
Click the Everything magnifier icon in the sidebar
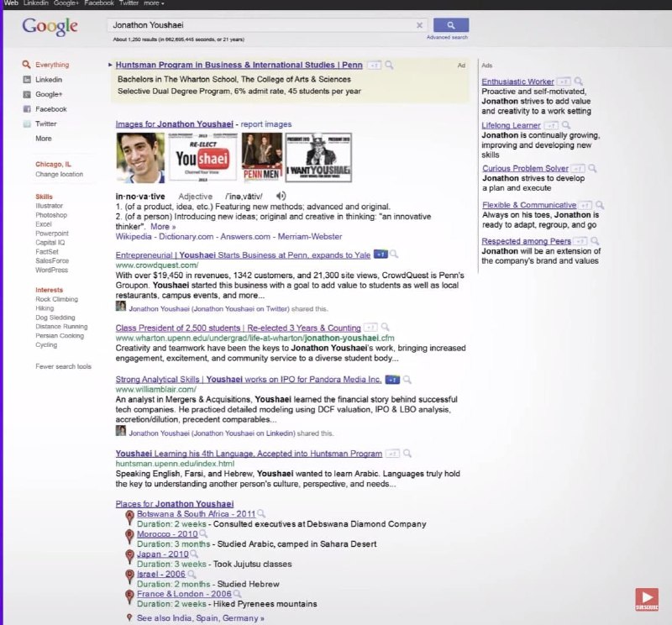pyautogui.click(x=26, y=65)
